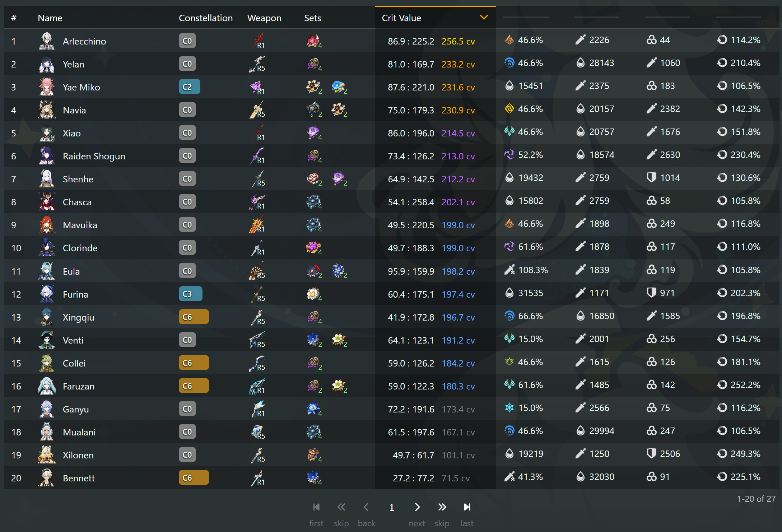This screenshot has width=782, height=532.
Task: Open Navia's weapon icon
Action: (257, 110)
